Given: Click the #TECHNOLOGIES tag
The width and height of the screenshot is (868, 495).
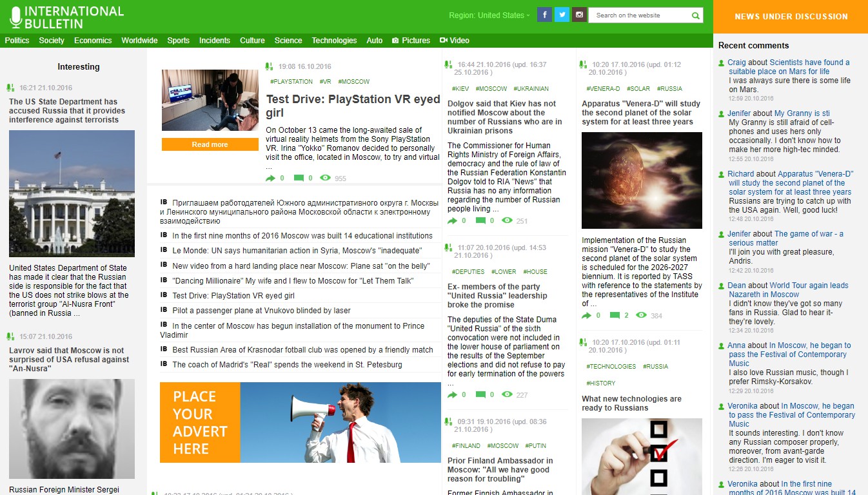Looking at the screenshot, I should tap(611, 367).
